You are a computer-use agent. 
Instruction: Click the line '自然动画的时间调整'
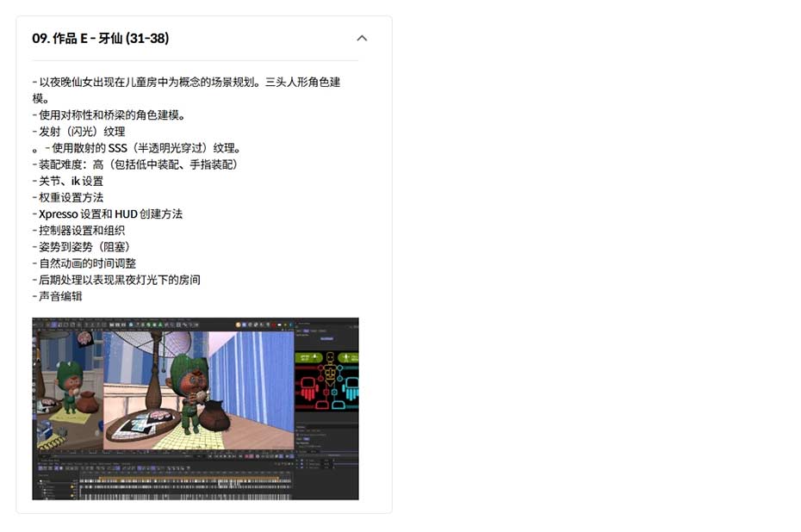[x=87, y=263]
